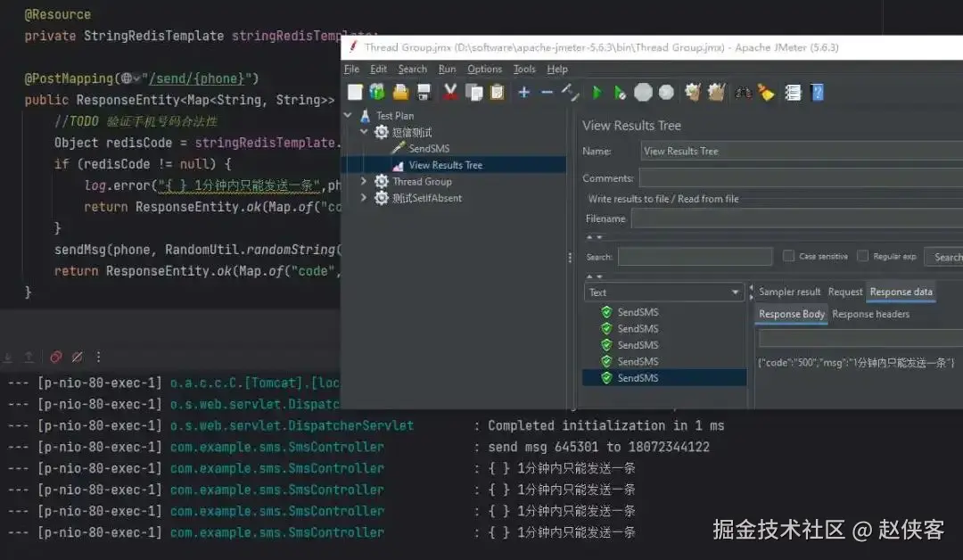This screenshot has width=963, height=560.
Task: Select the highlighted last SendSMS result
Action: 664,377
